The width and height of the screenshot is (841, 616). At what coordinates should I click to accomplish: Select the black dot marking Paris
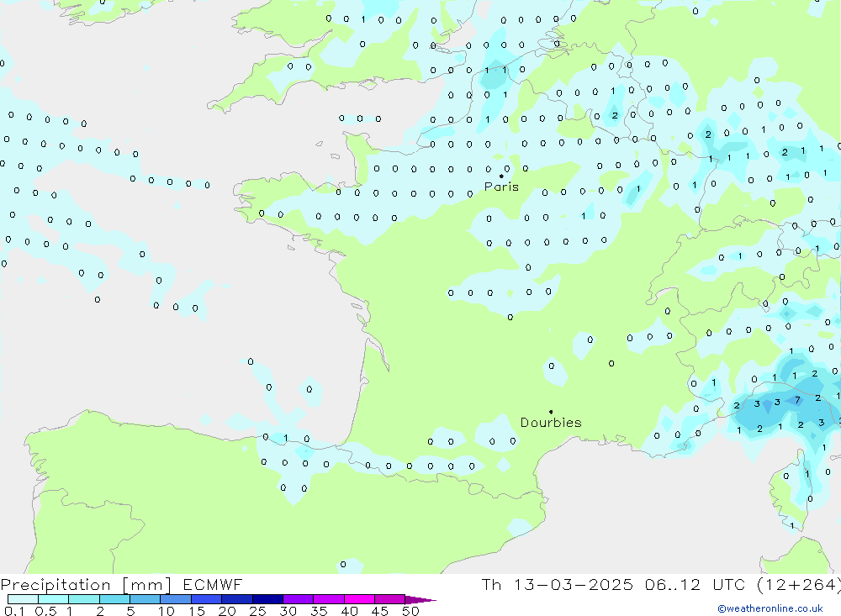[x=501, y=176]
